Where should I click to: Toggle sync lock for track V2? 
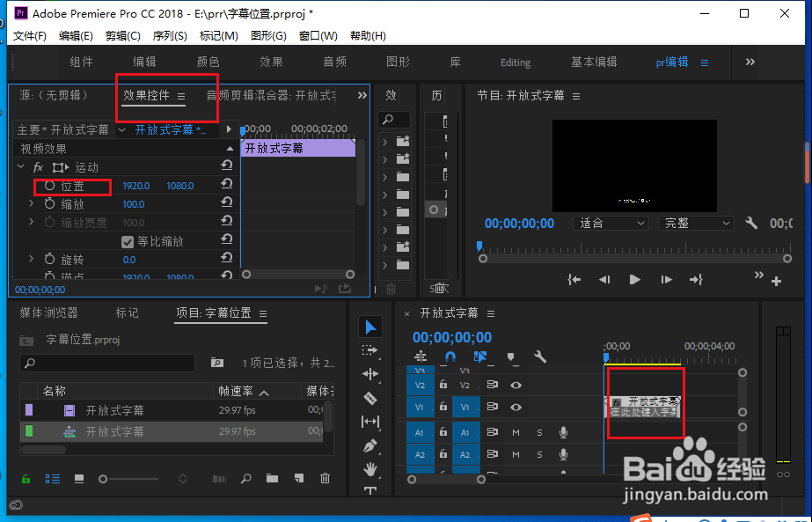(492, 385)
